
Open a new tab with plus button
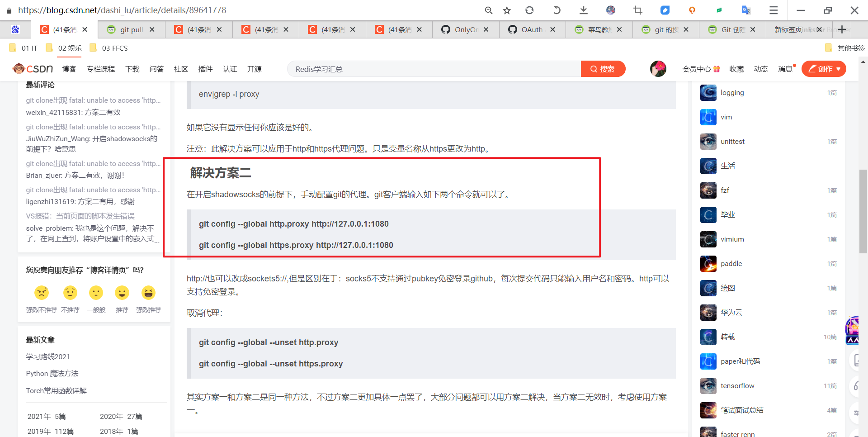point(842,29)
